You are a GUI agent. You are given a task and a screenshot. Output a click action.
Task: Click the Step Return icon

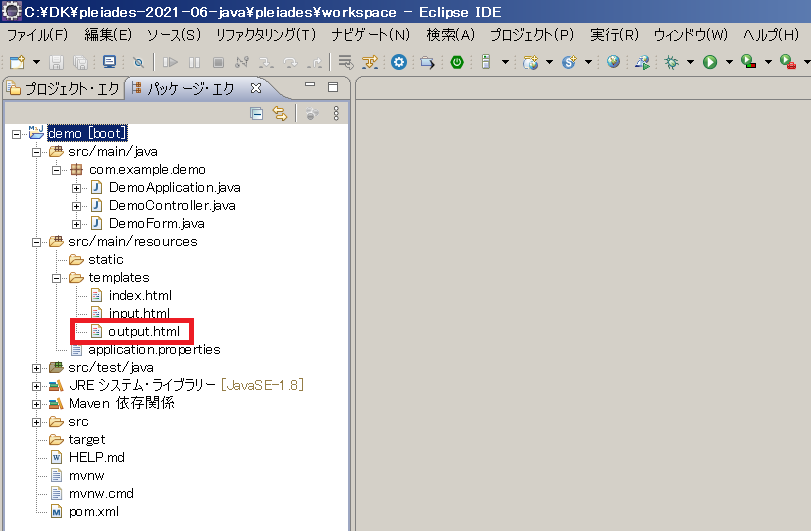[x=315, y=63]
